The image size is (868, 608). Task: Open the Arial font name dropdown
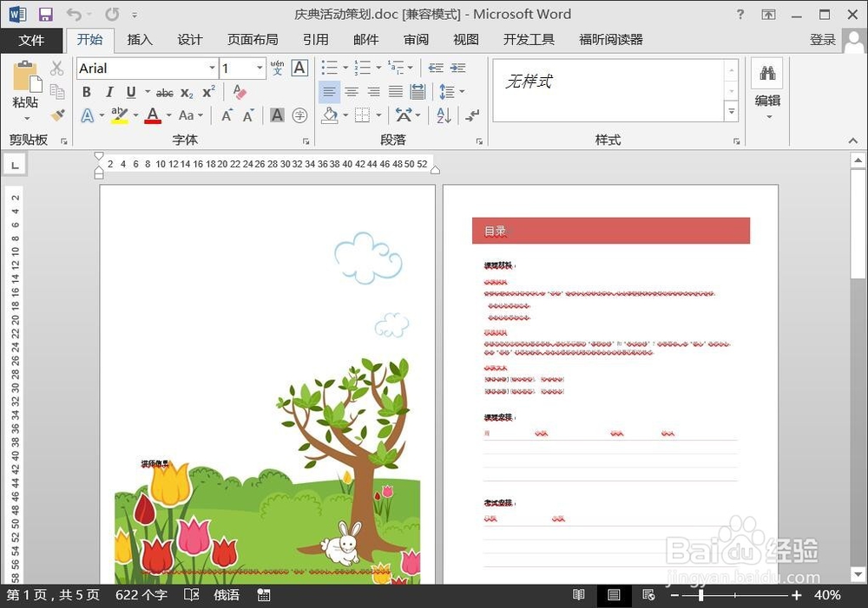pyautogui.click(x=214, y=68)
